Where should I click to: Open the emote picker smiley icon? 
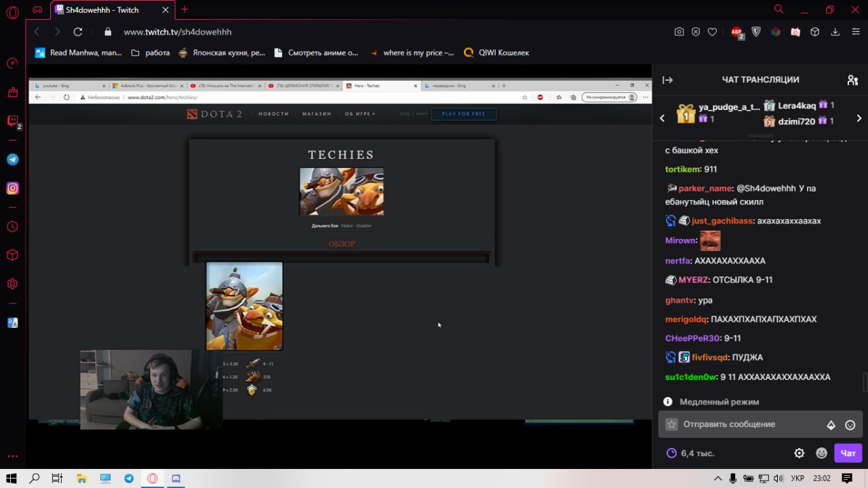pyautogui.click(x=850, y=425)
